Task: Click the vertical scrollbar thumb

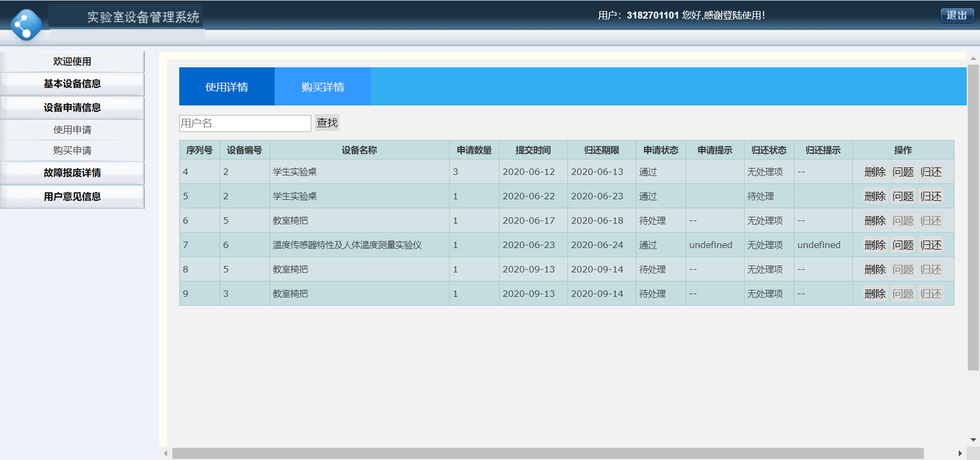Action: [x=973, y=217]
